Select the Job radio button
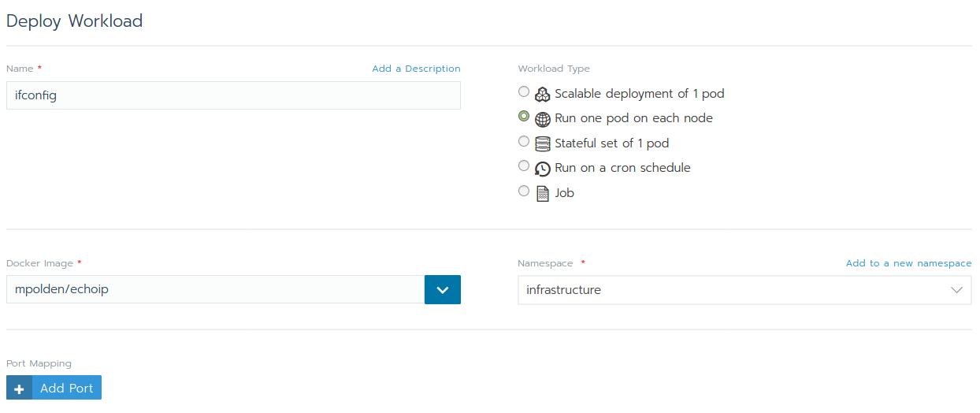Image resolution: width=980 pixels, height=413 pixels. 524,191
